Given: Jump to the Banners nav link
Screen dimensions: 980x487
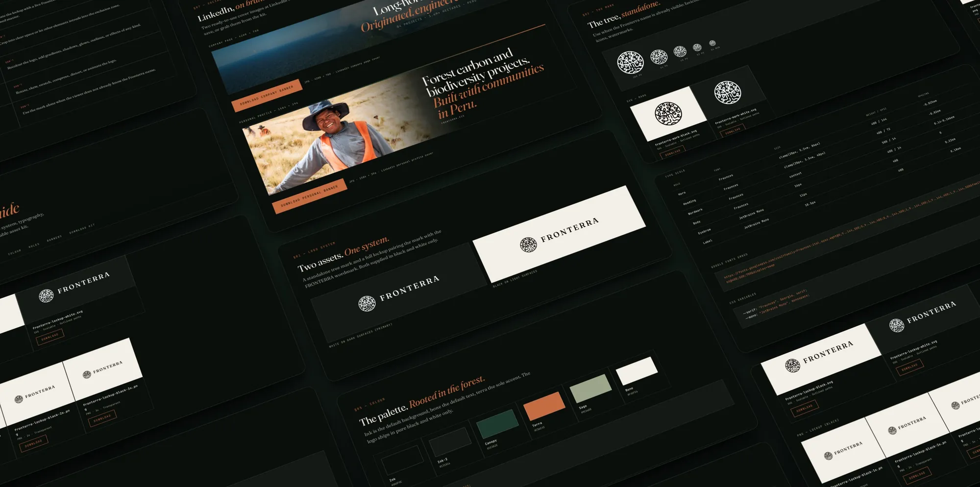Looking at the screenshot, I should point(54,239).
